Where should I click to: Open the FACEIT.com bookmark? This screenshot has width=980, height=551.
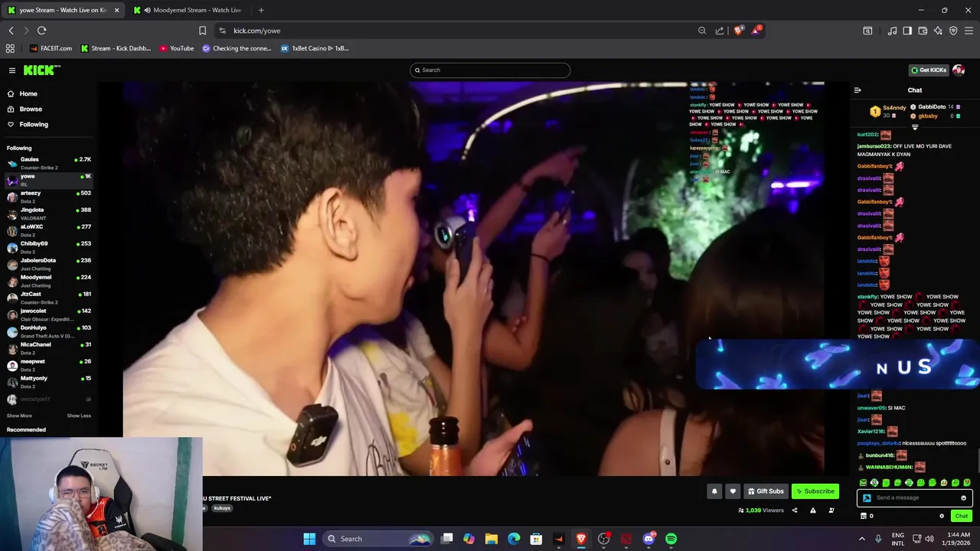(51, 48)
